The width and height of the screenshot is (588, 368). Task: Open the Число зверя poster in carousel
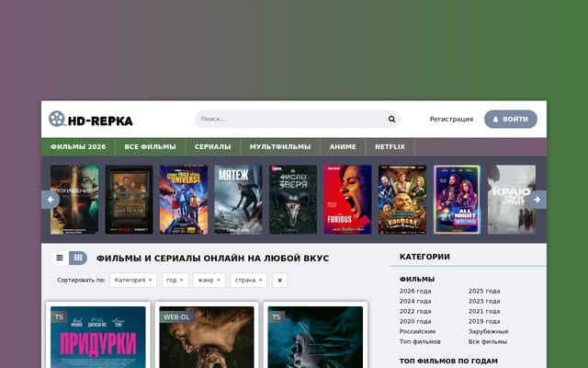coord(293,200)
